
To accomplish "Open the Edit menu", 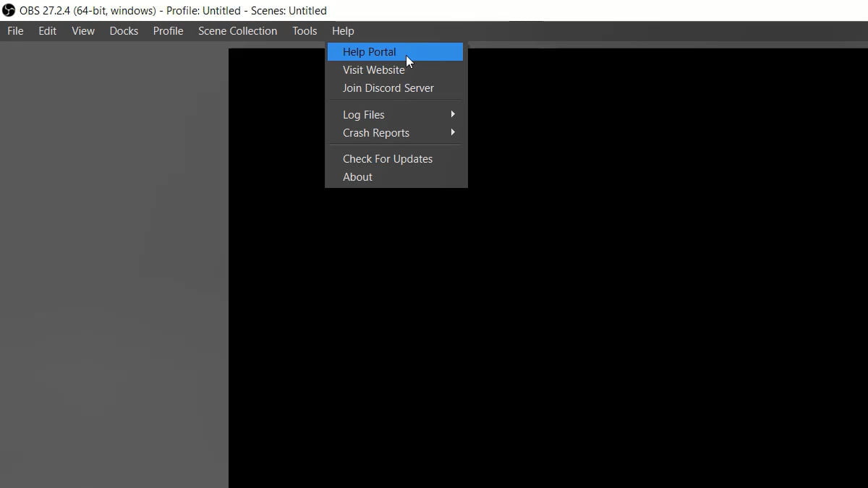I will click(48, 31).
